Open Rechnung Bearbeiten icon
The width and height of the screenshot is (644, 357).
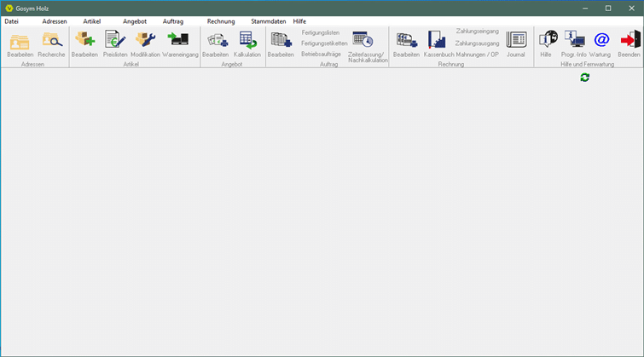pos(407,40)
